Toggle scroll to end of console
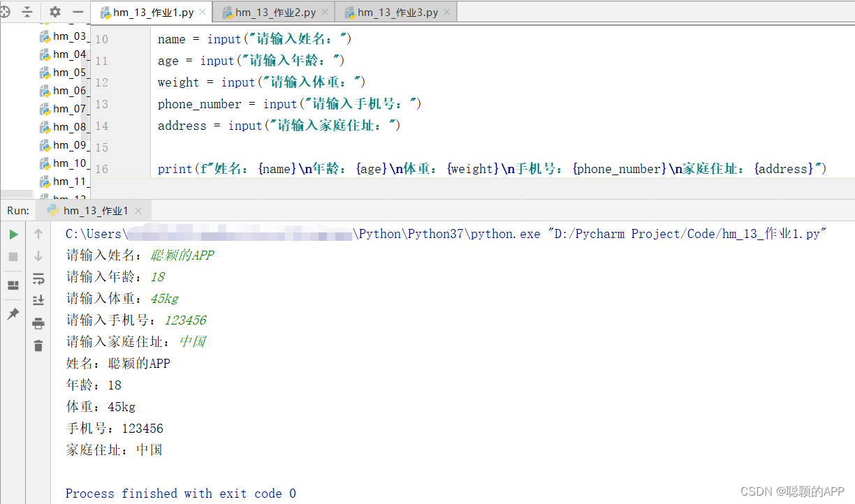Screen dimensions: 855x504 point(38,300)
